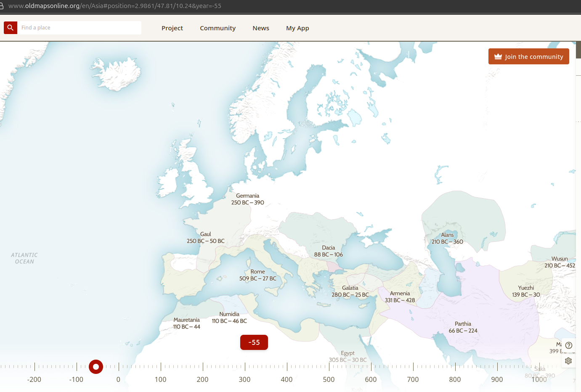This screenshot has height=392, width=581.
Task: Click the lock icon in the address bar
Action: click(2, 6)
